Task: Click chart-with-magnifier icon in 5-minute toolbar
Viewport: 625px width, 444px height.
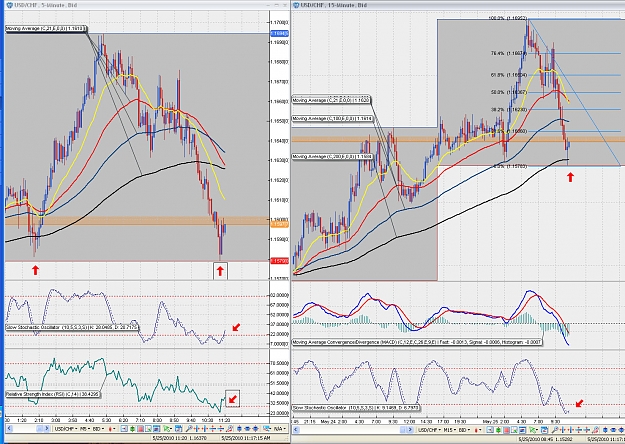Action: tap(148, 429)
